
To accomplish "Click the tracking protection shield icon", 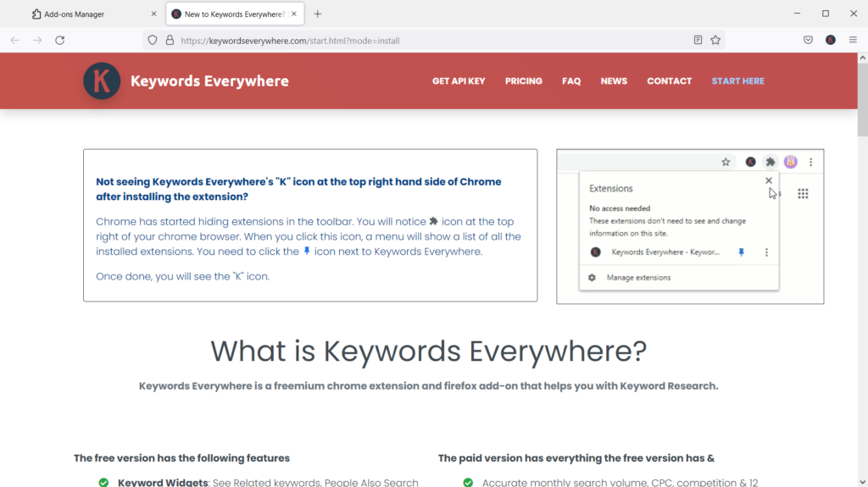I will (153, 40).
